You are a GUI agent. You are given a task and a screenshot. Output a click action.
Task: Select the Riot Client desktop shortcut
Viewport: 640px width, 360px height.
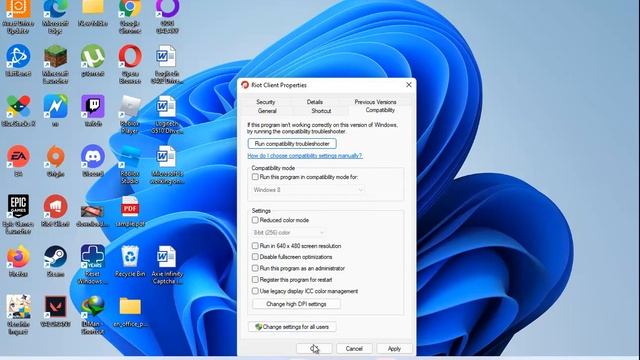56,207
